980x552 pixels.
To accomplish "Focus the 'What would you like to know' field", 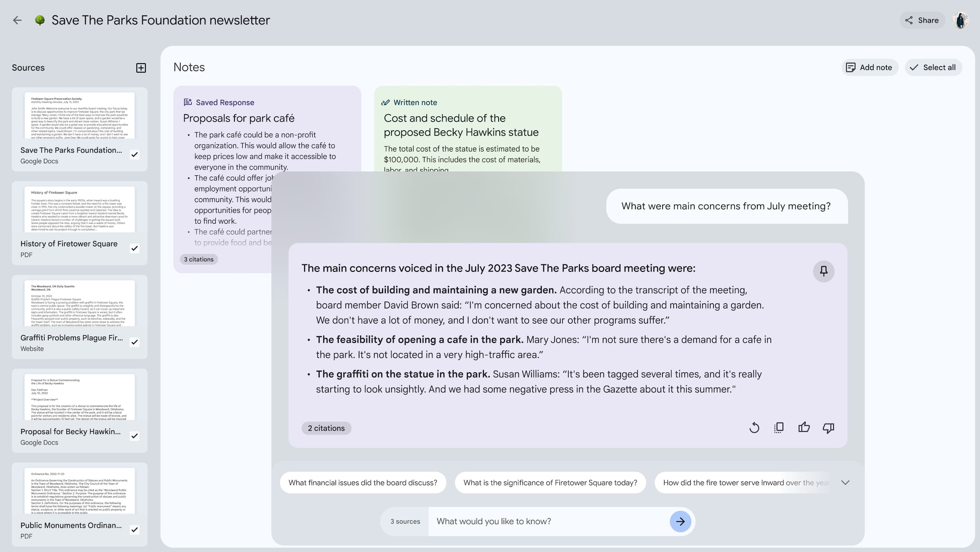I will click(549, 521).
